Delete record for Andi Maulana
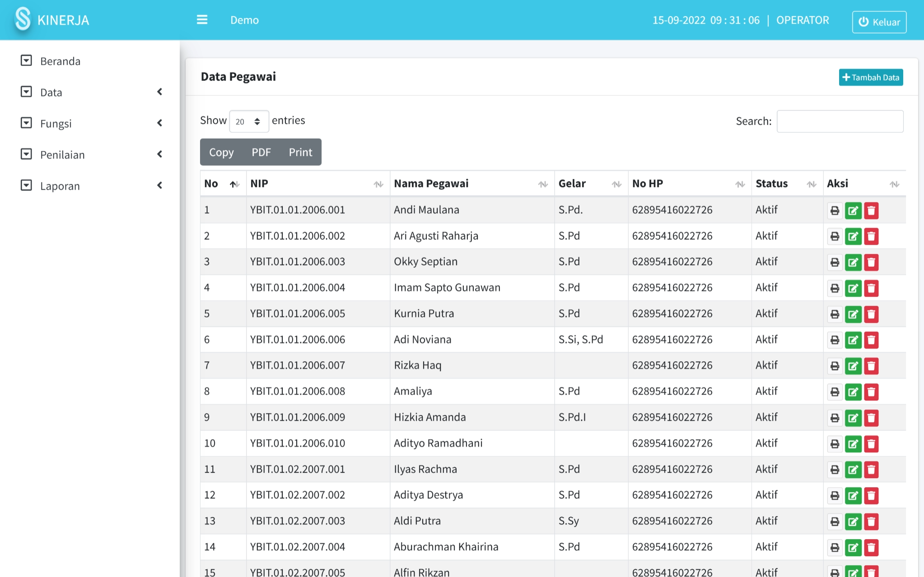924x577 pixels. [871, 210]
